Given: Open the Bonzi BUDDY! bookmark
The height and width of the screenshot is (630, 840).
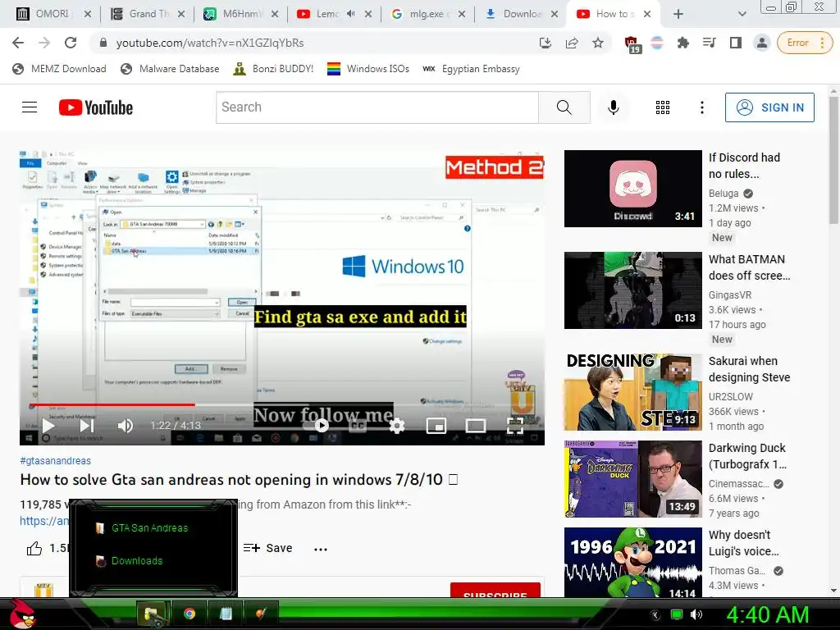Looking at the screenshot, I should [x=274, y=69].
